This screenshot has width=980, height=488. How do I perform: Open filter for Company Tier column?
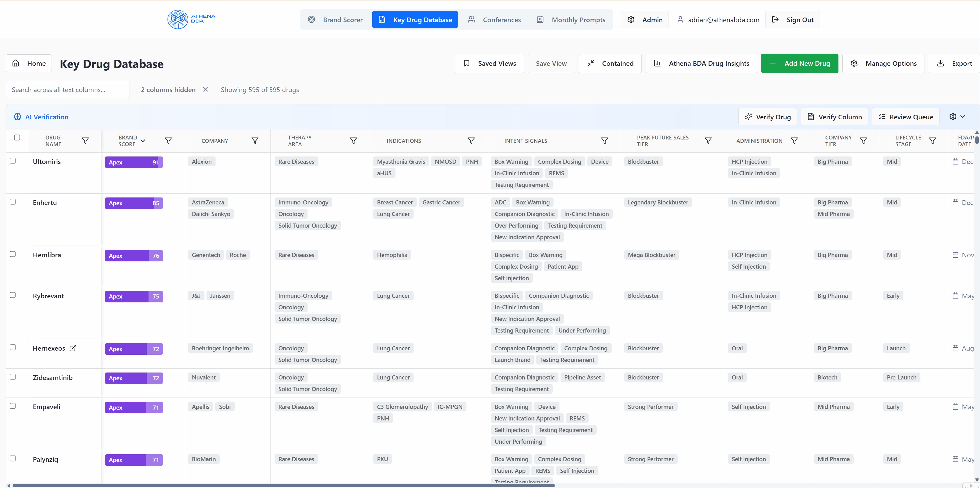863,141
